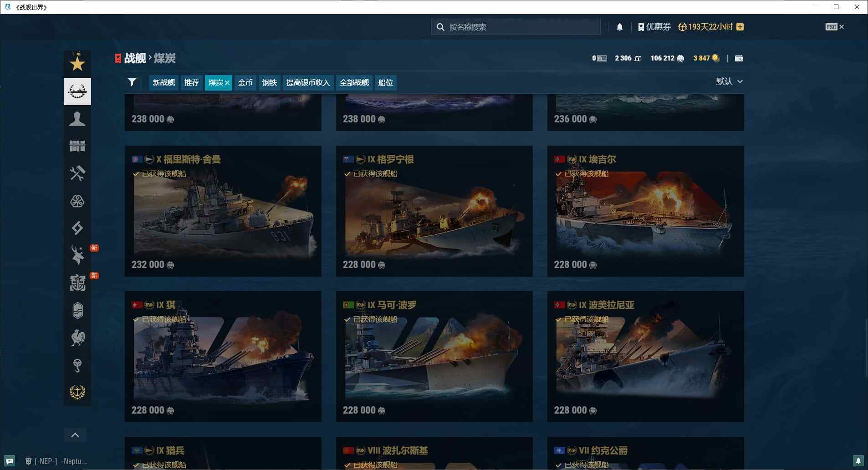The height and width of the screenshot is (470, 868).
Task: Open the filter funnel next to tabs
Action: [132, 82]
